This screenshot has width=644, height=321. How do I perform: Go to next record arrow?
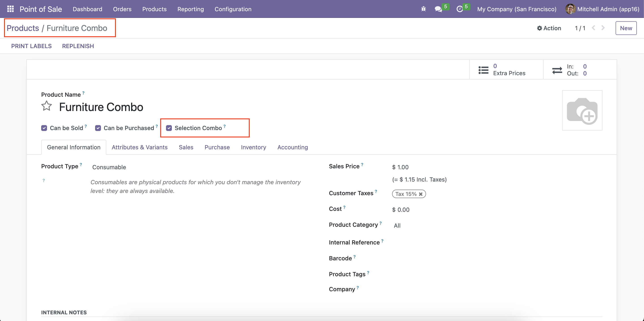tap(603, 28)
